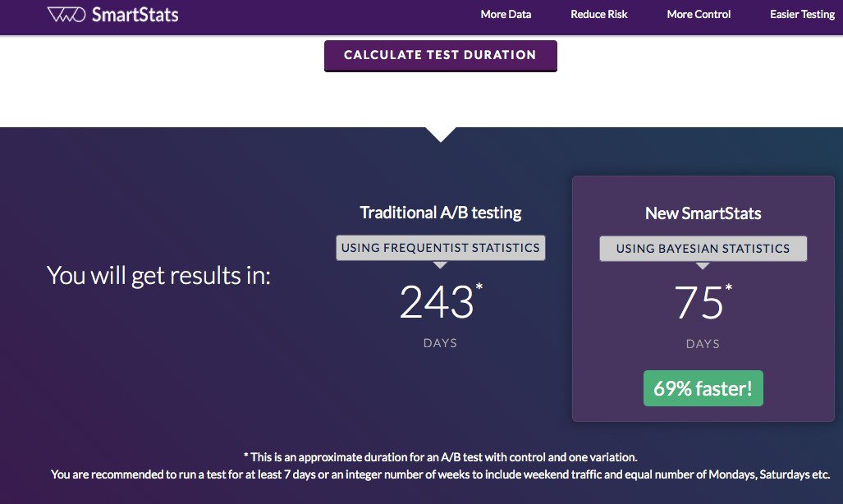The height and width of the screenshot is (504, 843).
Task: Click the green 69% faster badge
Action: click(x=703, y=388)
